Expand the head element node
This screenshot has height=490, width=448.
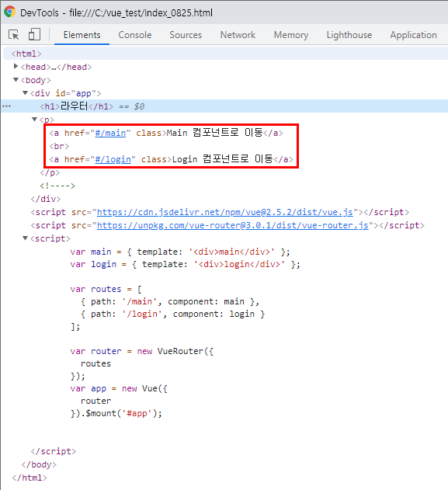coord(16,66)
